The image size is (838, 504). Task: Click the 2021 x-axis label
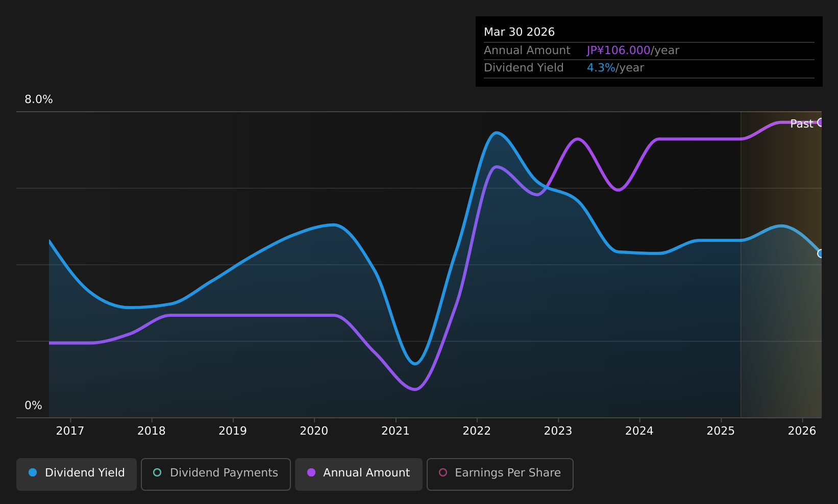click(x=396, y=431)
